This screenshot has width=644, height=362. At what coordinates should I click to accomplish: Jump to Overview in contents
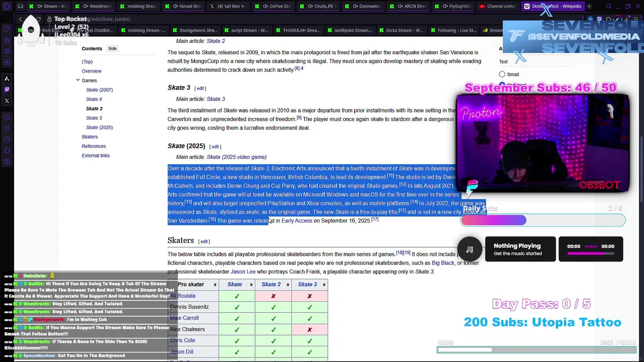click(92, 71)
